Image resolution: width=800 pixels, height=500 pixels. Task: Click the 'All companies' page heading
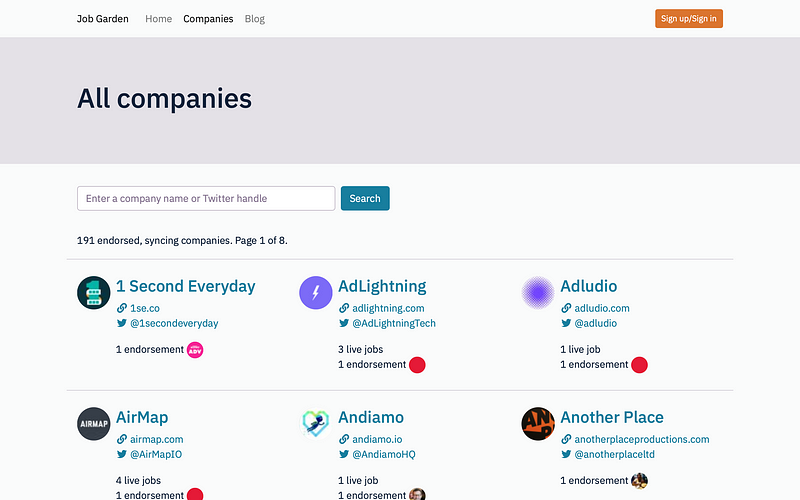[164, 98]
